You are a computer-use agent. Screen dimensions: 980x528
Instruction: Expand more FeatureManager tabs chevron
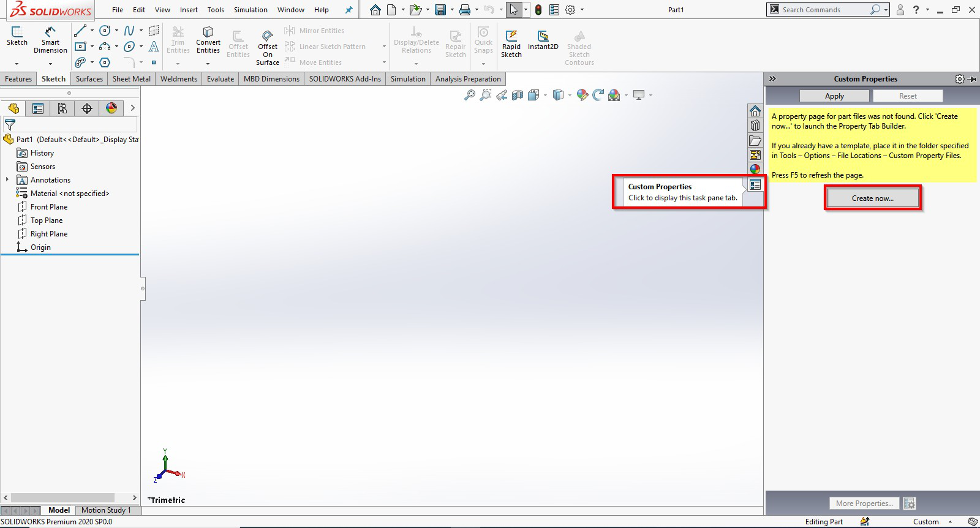[x=132, y=108]
